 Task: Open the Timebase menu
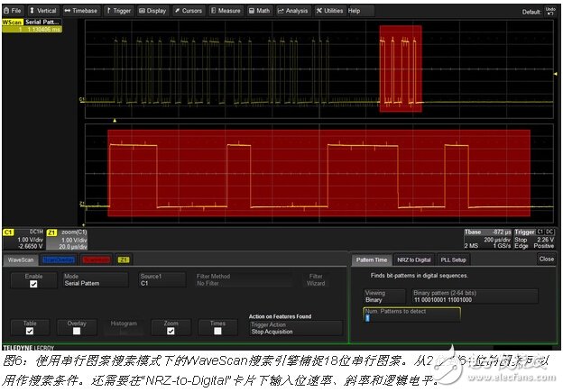[x=84, y=11]
